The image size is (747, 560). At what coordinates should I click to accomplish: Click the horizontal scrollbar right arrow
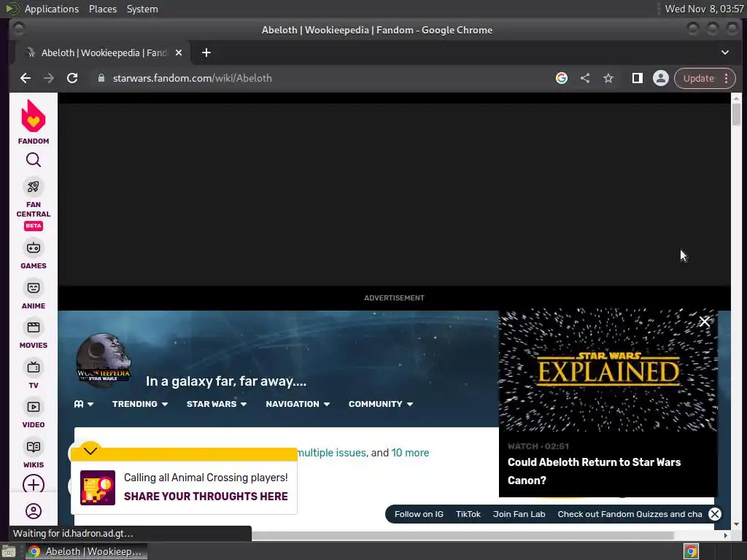pyautogui.click(x=726, y=536)
